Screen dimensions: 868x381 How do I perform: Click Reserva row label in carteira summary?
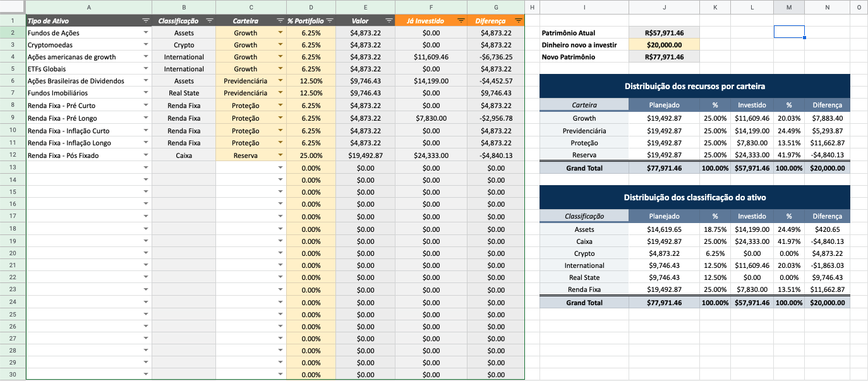coord(584,155)
